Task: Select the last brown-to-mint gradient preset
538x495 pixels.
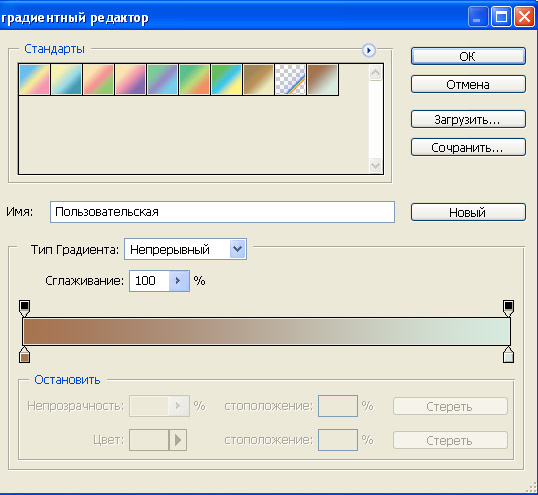Action: [x=323, y=80]
